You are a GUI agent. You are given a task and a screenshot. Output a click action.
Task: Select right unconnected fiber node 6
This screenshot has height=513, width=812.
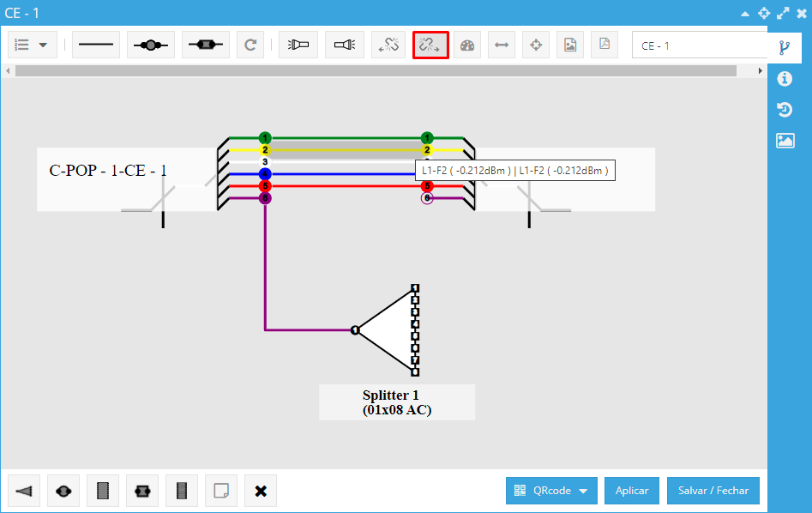(x=427, y=198)
